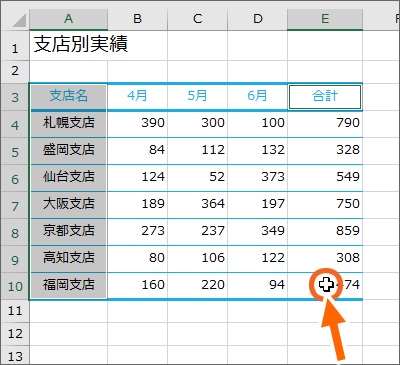Select the 6月 header cell

tap(257, 97)
